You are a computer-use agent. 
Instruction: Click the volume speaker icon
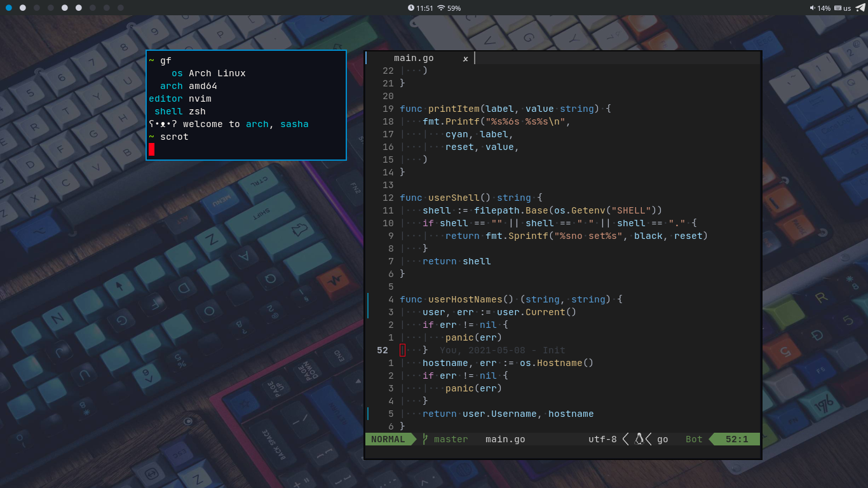[x=812, y=8]
